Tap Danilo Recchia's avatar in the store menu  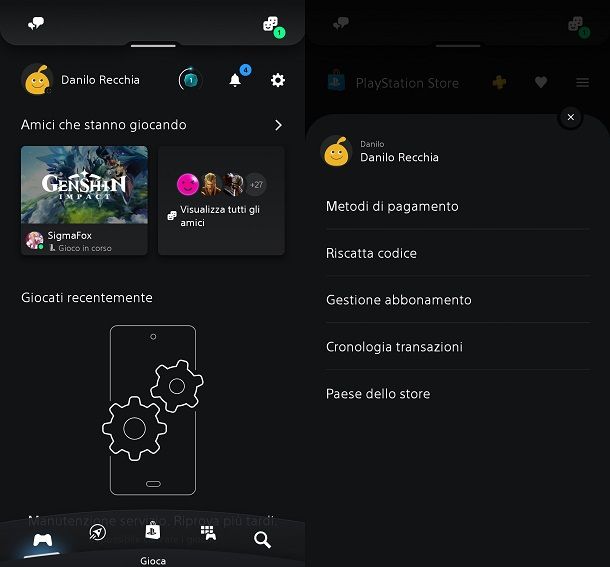tap(336, 151)
